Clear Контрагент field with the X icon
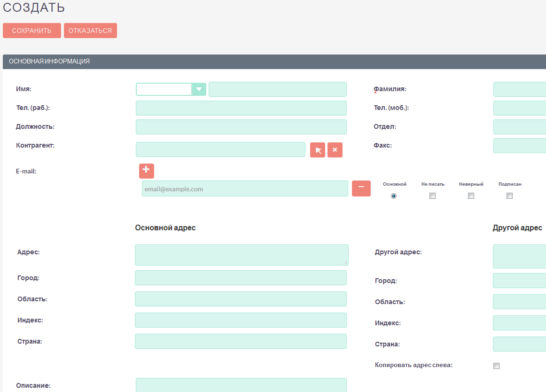 (335, 150)
